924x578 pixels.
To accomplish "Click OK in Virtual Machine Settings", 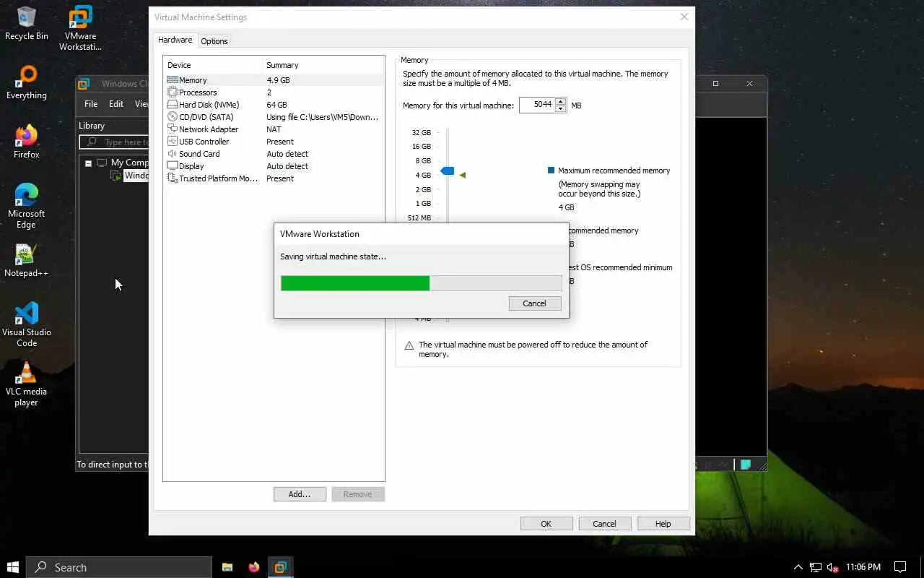I will pos(546,524).
